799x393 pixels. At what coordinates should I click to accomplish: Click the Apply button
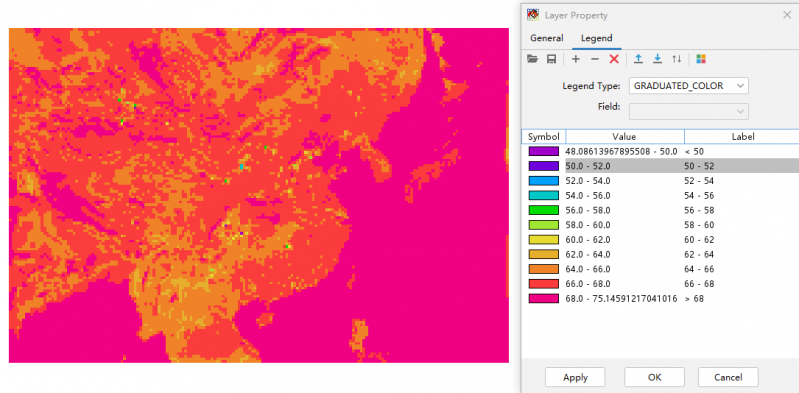[575, 378]
